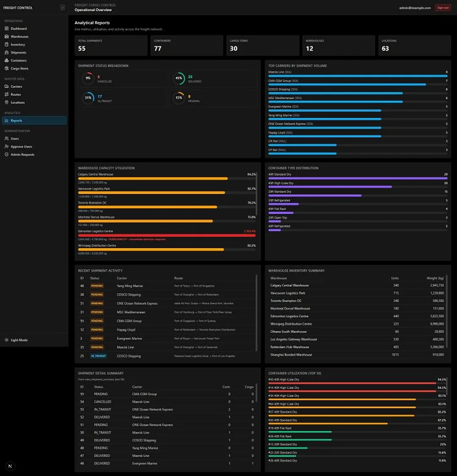Click the 9% Cancelled progress ring
The height and width of the screenshot is (476, 457).
88,78
